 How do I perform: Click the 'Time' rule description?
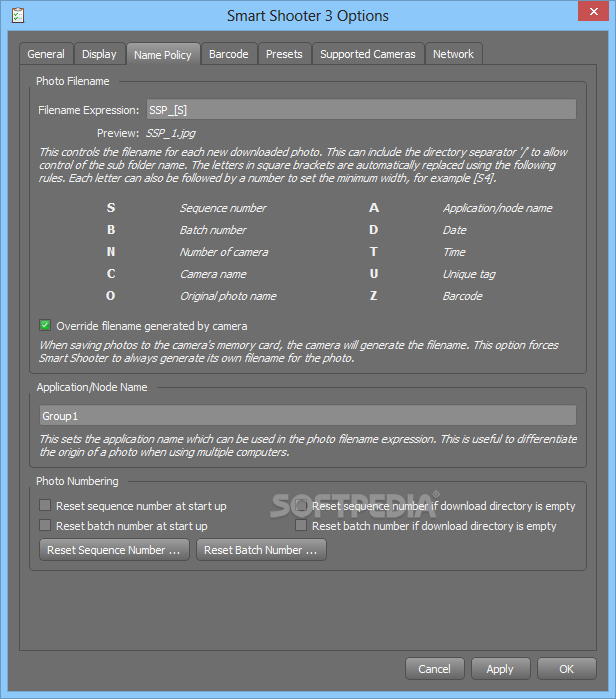point(454,252)
